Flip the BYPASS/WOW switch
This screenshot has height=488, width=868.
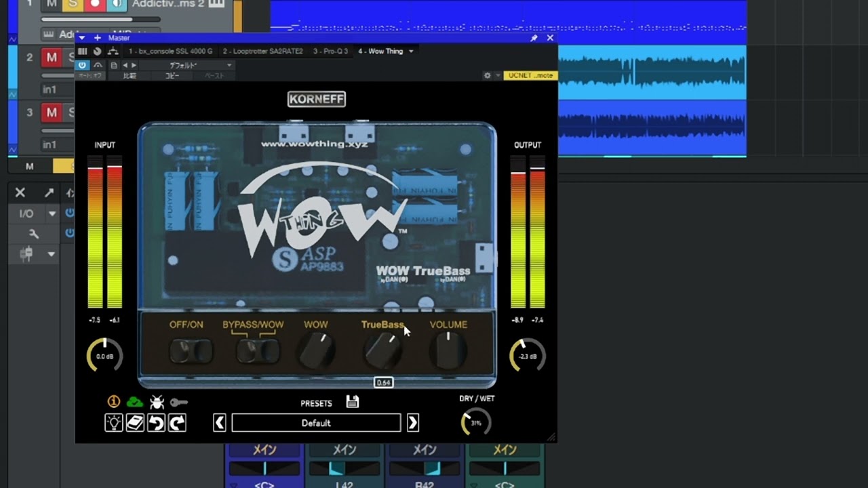[x=258, y=351]
